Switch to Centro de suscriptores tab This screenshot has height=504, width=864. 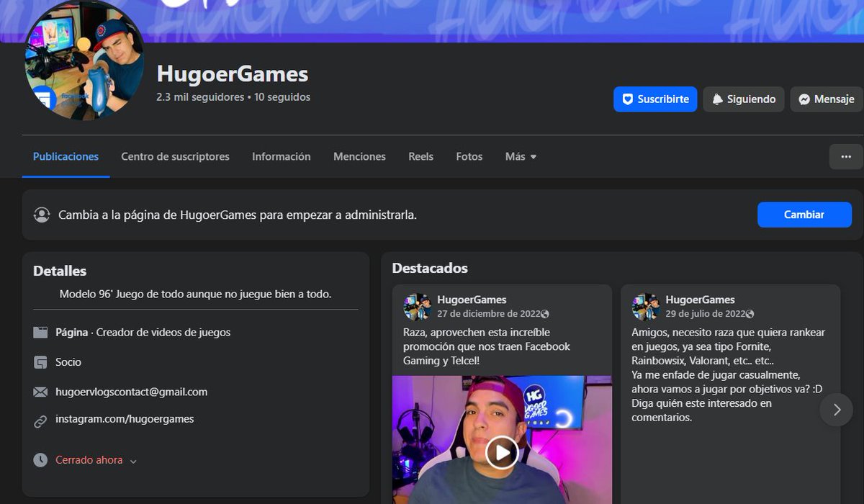pos(175,156)
